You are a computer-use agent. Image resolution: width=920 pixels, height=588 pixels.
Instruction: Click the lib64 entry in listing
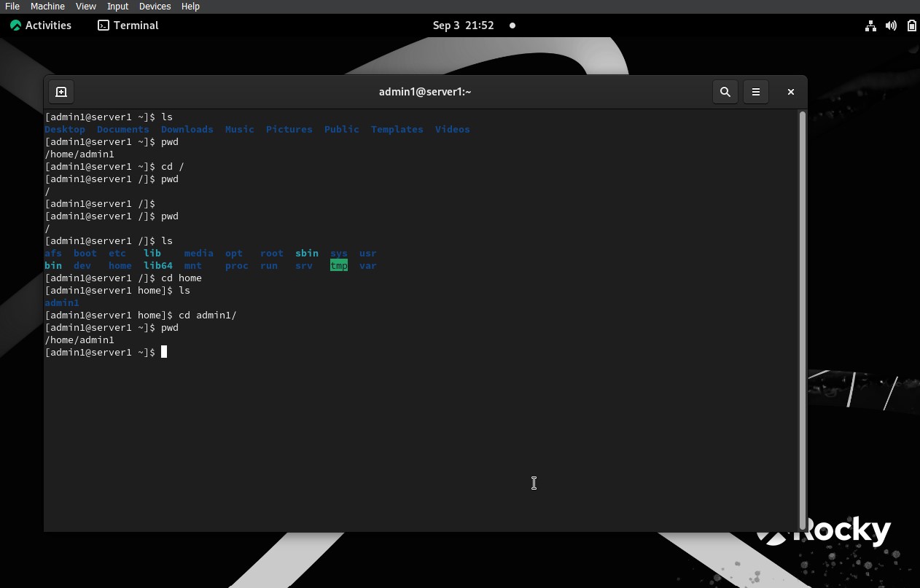[x=158, y=266]
